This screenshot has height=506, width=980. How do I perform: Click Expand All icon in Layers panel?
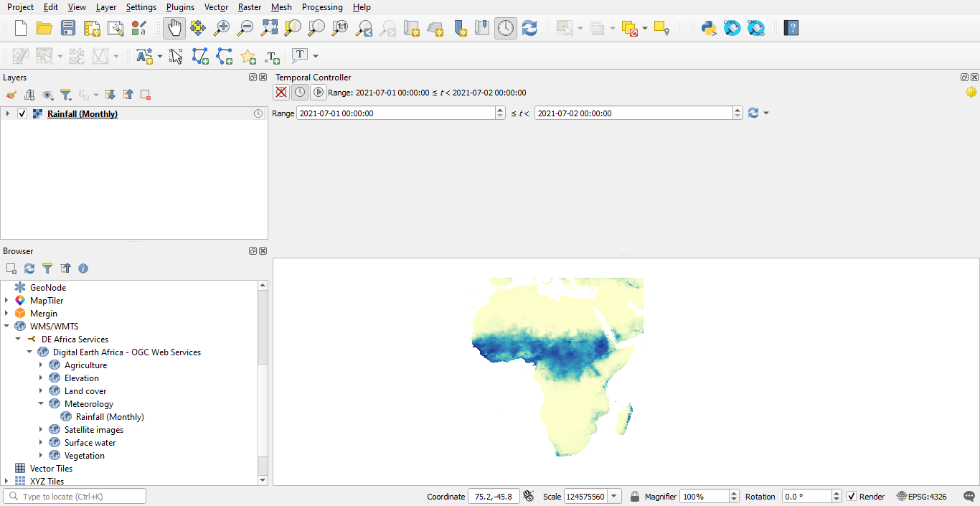(x=110, y=95)
